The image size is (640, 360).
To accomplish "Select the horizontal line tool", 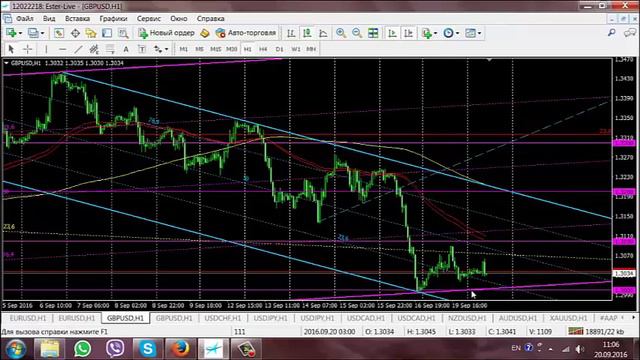I will [x=62, y=49].
